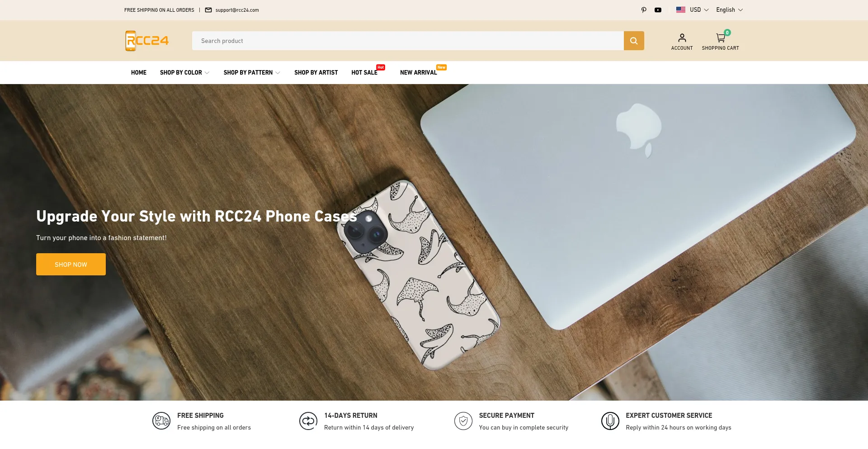Click the orange search magnifier button
This screenshot has height=449, width=868.
pos(634,41)
